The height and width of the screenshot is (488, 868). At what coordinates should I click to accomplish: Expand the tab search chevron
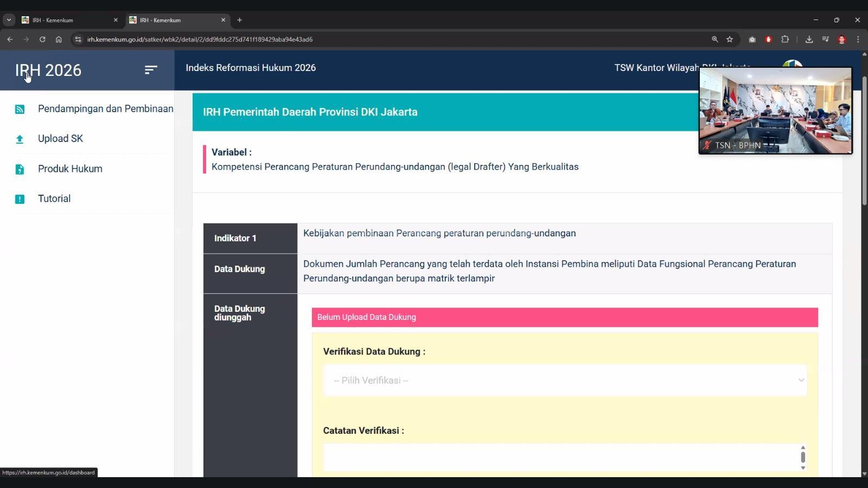coord(9,20)
